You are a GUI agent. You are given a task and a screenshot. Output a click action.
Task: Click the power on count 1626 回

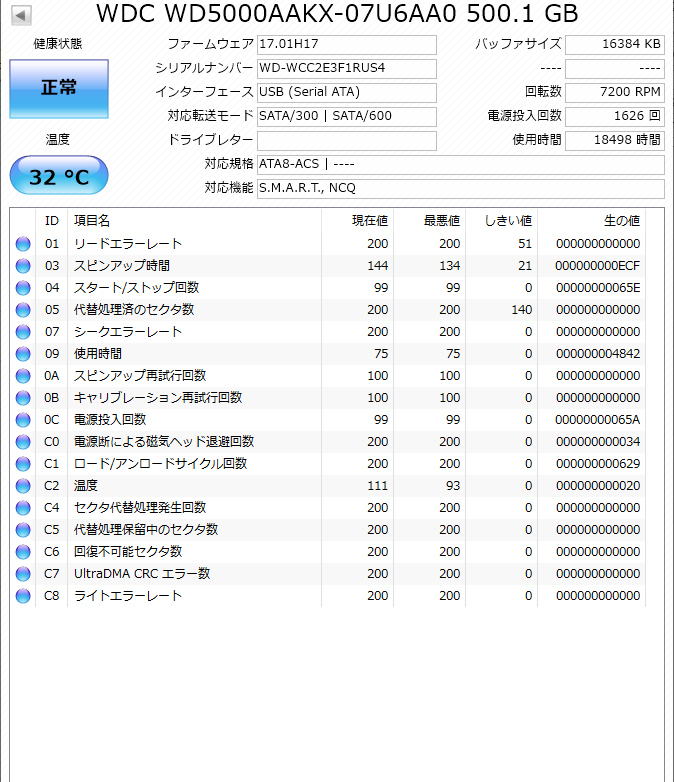(x=615, y=116)
